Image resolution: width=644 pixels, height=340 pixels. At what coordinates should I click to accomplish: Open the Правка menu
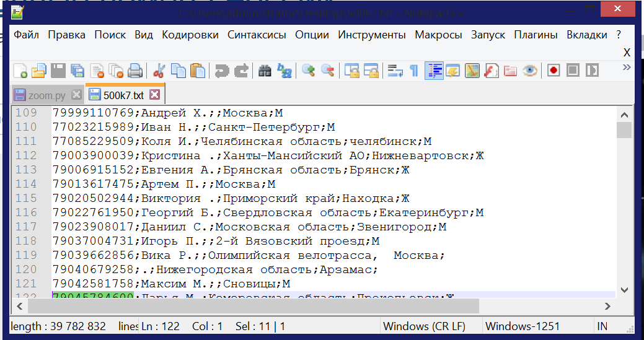pyautogui.click(x=66, y=35)
